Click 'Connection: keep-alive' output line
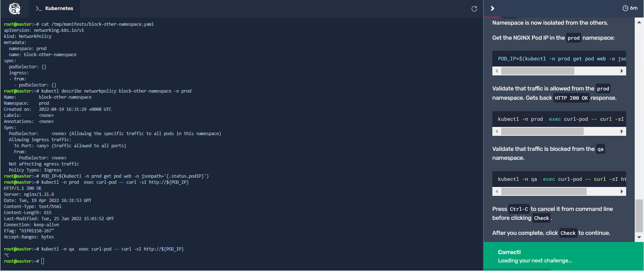The image size is (644, 272). [x=31, y=225]
